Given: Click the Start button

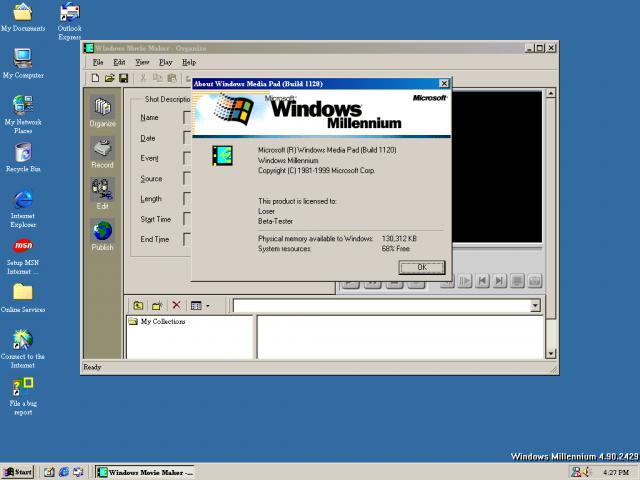Looking at the screenshot, I should [x=18, y=472].
